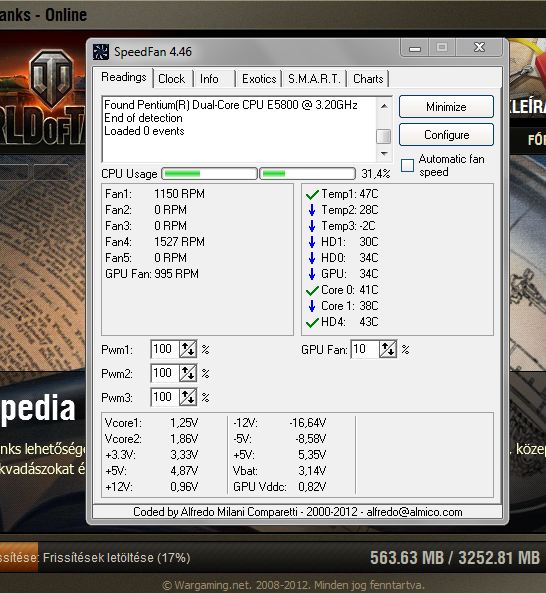
Task: Adjust the GPU Fan percentage spinner arrows
Action: click(x=388, y=349)
